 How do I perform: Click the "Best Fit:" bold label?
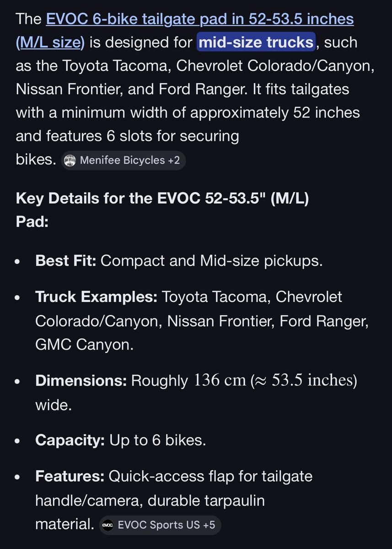coord(65,261)
